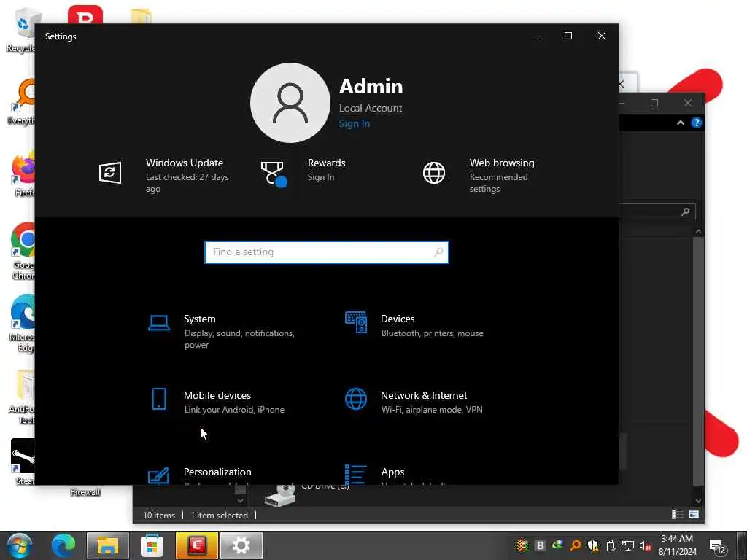Click the magnifier in Find a setting box
The width and height of the screenshot is (747, 560).
(438, 252)
